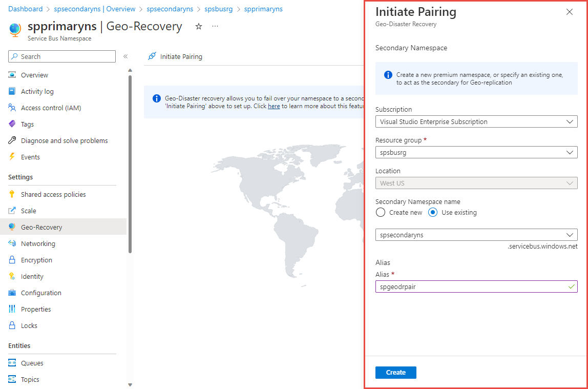Select the Create new radio button

(380, 212)
